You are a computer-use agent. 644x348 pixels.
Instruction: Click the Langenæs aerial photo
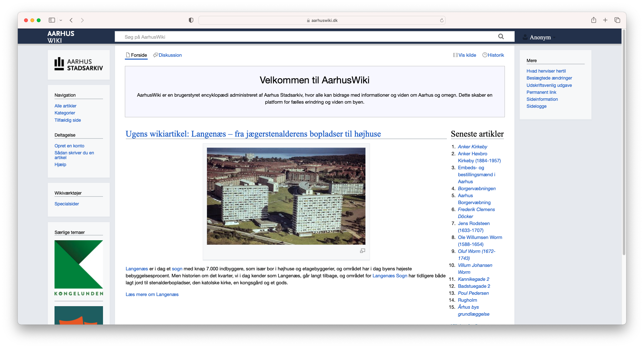(x=286, y=196)
